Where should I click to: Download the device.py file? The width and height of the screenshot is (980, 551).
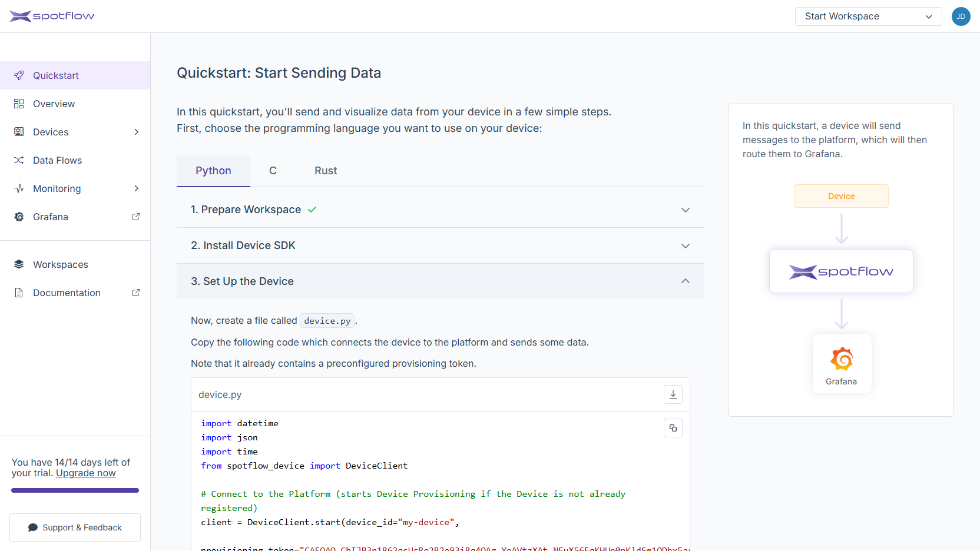673,394
